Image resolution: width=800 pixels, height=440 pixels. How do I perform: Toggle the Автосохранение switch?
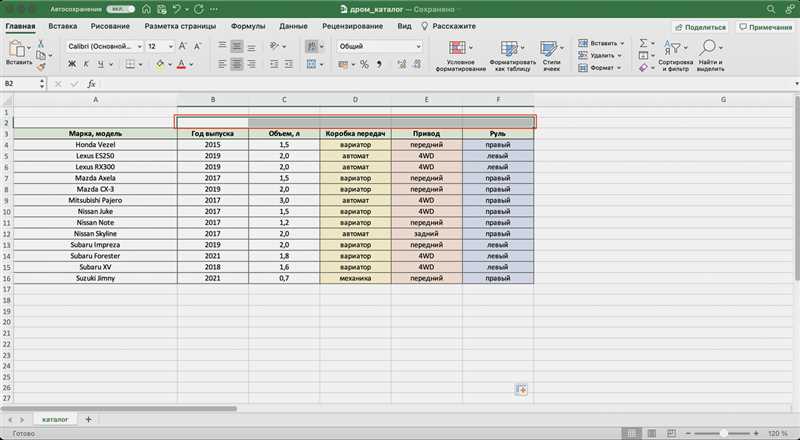pyautogui.click(x=120, y=9)
